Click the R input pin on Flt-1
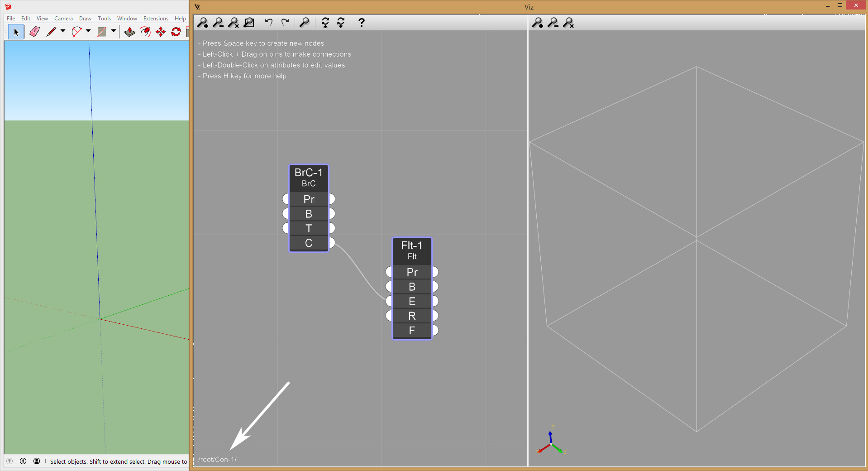This screenshot has height=471, width=868. (x=389, y=316)
